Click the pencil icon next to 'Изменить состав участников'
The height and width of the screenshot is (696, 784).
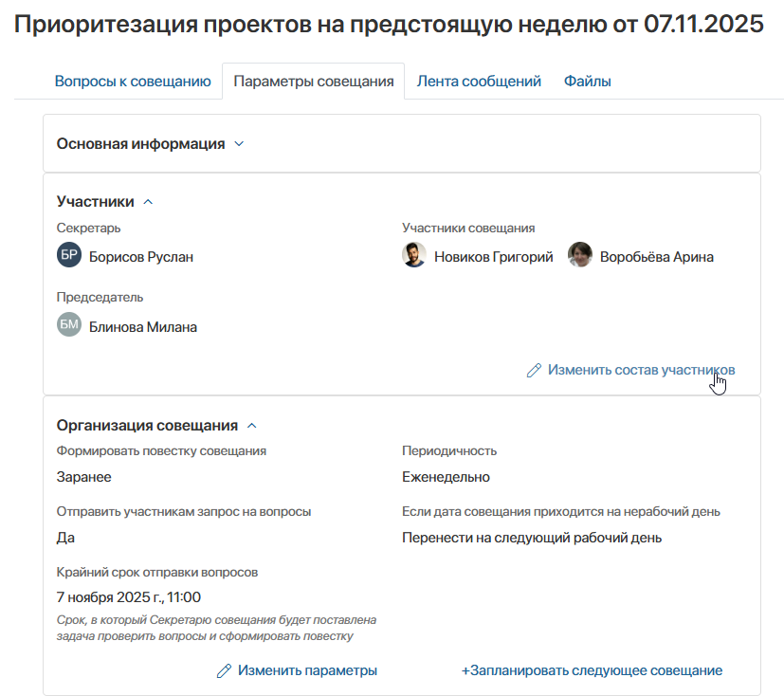pos(534,371)
